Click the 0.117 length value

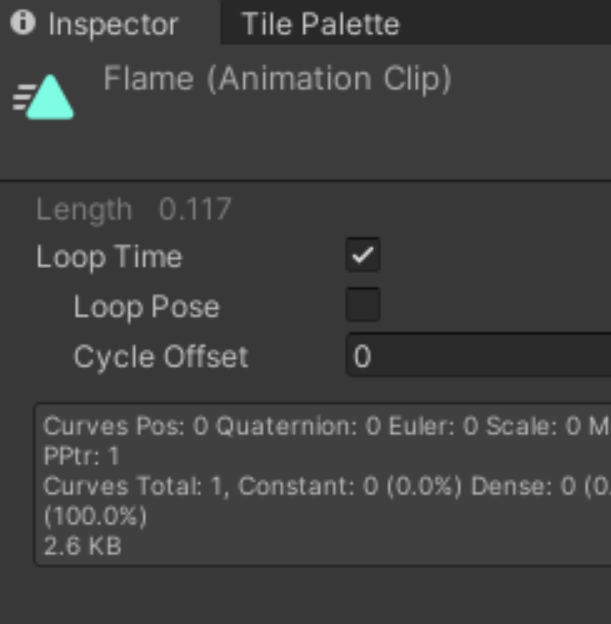pyautogui.click(x=195, y=210)
